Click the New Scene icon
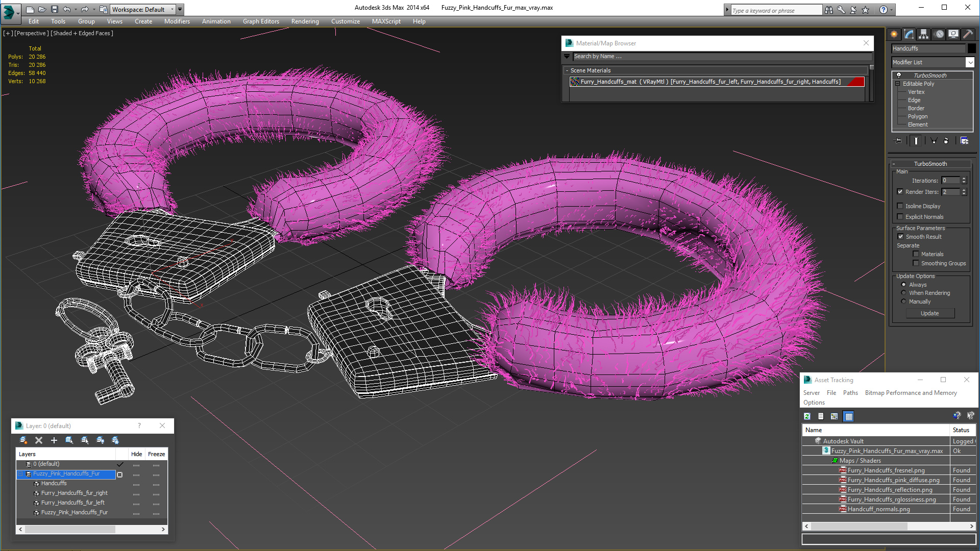 click(x=30, y=9)
